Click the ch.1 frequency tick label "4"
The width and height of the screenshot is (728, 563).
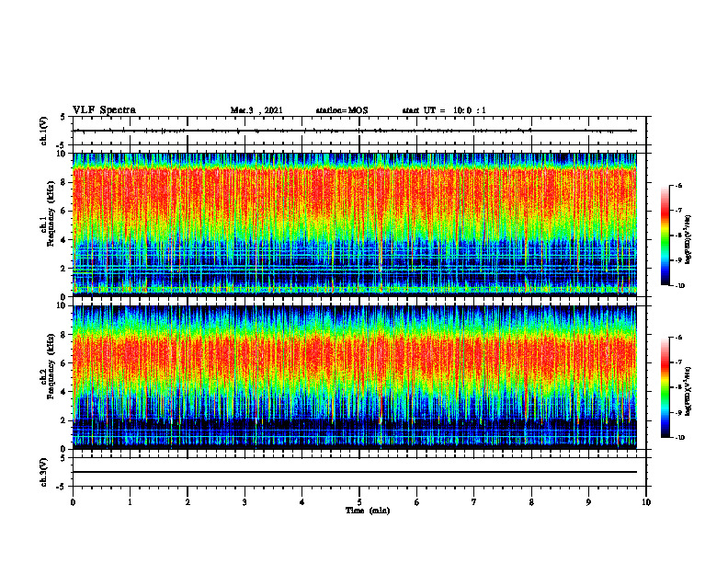coord(64,240)
